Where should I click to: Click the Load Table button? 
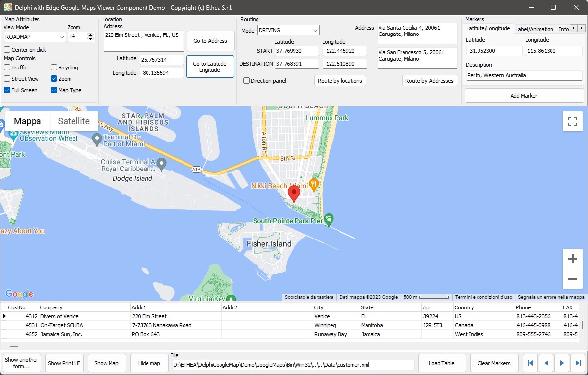pyautogui.click(x=441, y=363)
